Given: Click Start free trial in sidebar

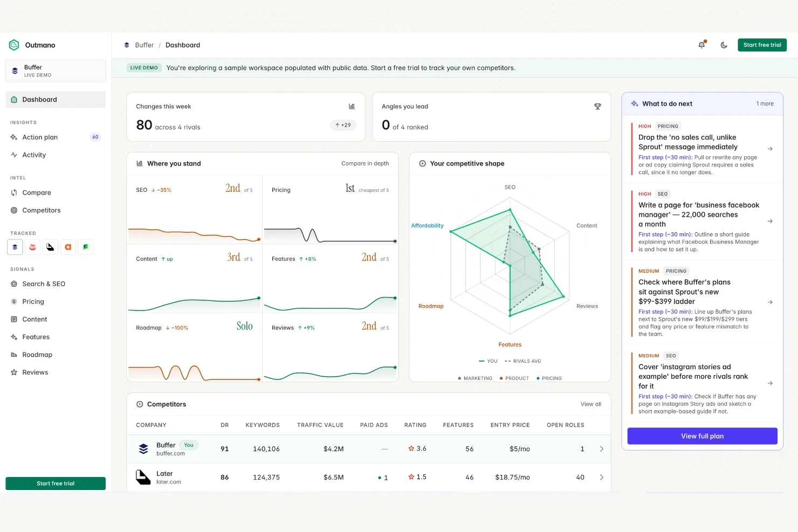Looking at the screenshot, I should click(x=56, y=483).
